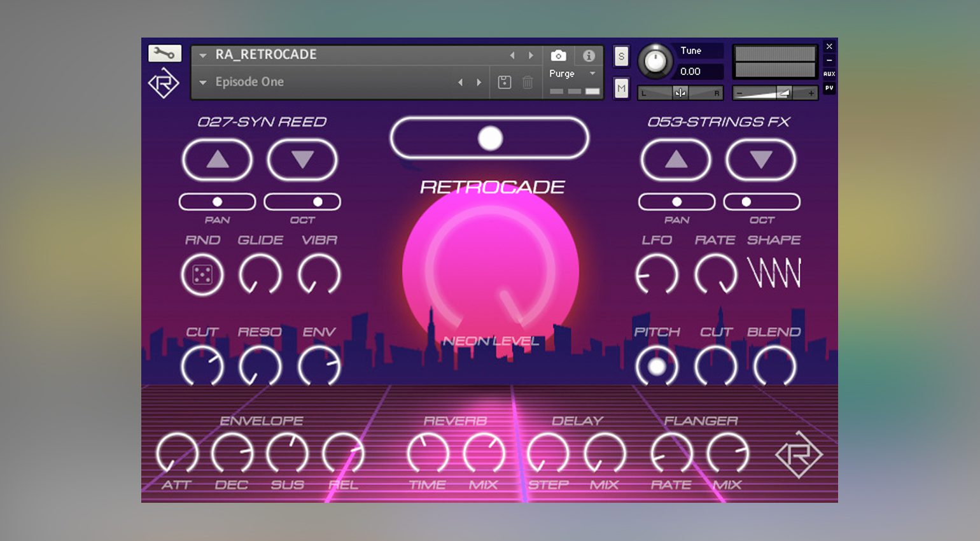This screenshot has width=980, height=541.
Task: Click the RND dice randomize icon
Action: pos(202,275)
